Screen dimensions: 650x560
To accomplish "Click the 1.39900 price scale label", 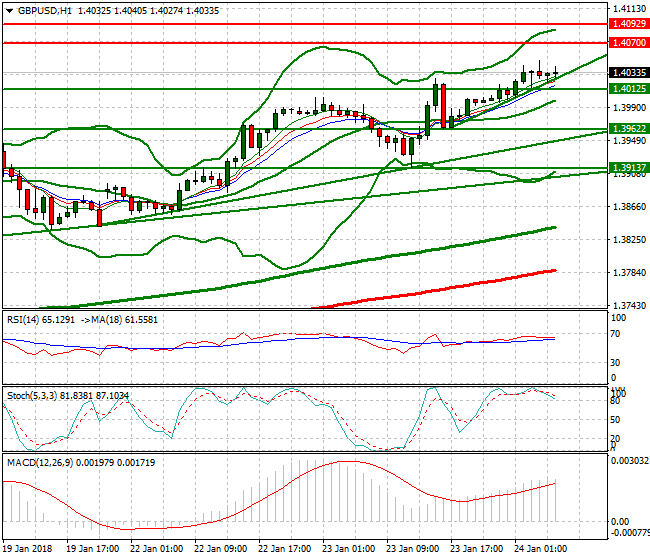I will coord(629,108).
